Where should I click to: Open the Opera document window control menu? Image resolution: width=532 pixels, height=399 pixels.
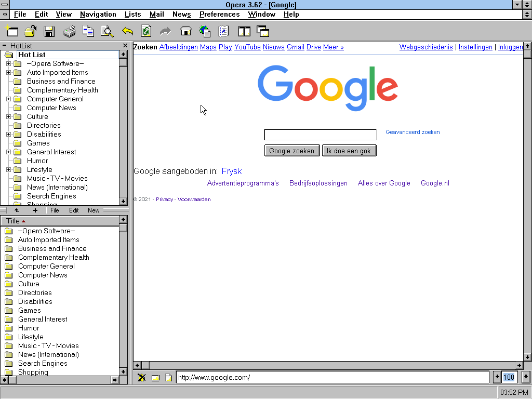click(x=5, y=14)
